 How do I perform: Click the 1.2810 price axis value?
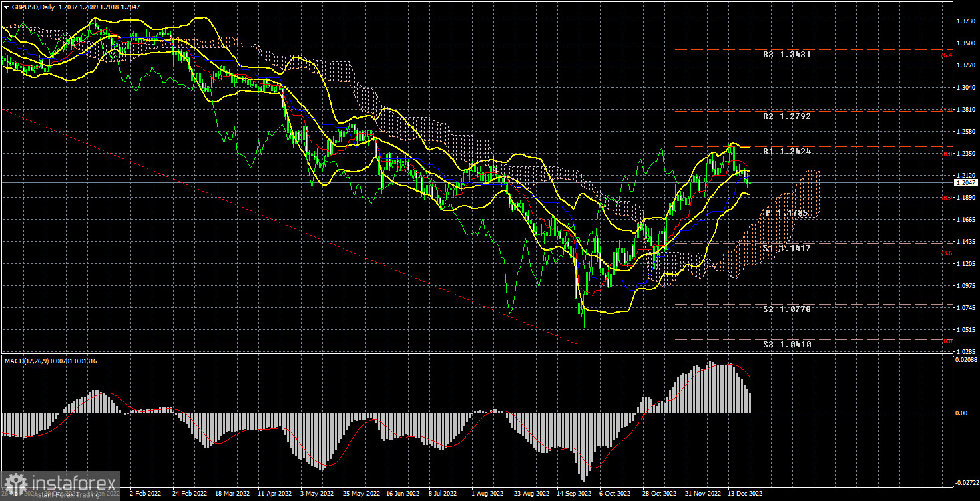[x=966, y=110]
